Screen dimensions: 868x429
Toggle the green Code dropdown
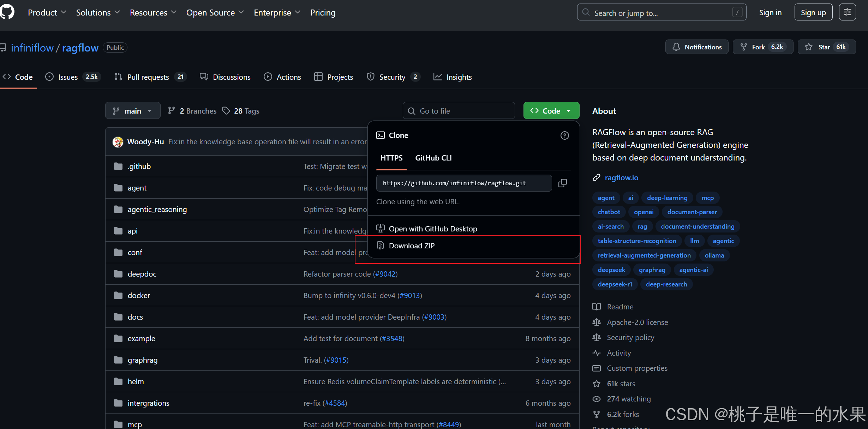click(x=551, y=111)
